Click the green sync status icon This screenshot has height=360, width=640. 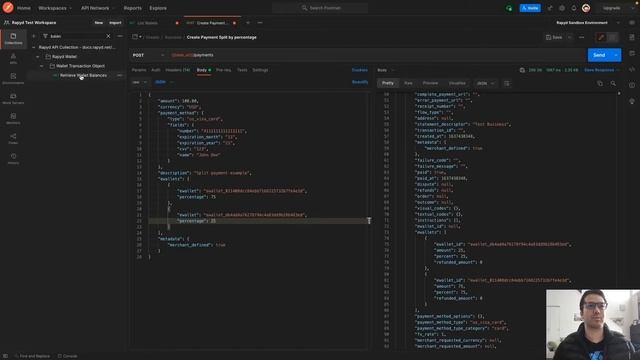click(x=509, y=8)
